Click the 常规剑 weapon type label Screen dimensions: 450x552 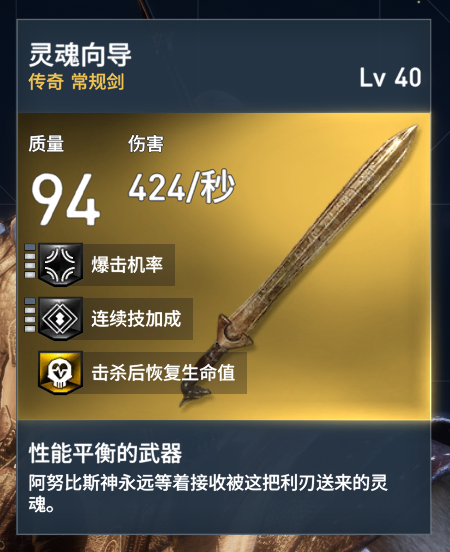click(x=98, y=82)
